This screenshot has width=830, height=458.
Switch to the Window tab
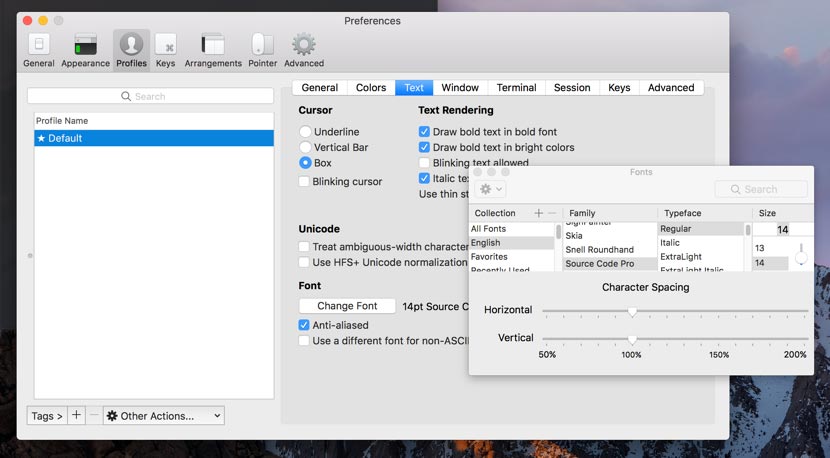coord(460,87)
